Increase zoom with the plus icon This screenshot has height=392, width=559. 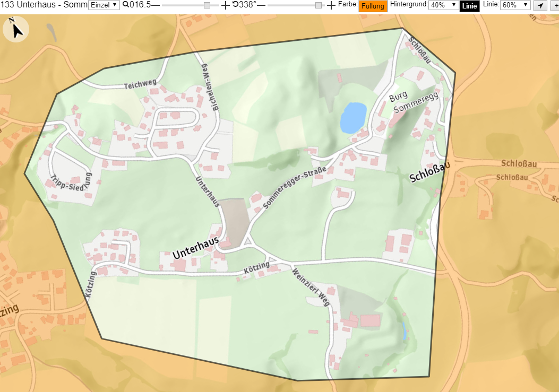tap(225, 5)
